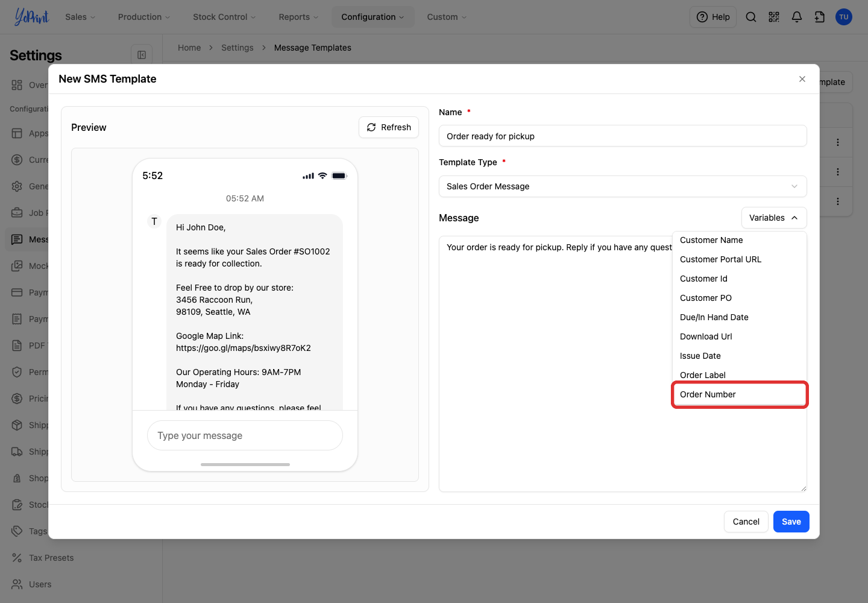Insert the Customer PO variable
The image size is (868, 603).
740,298
